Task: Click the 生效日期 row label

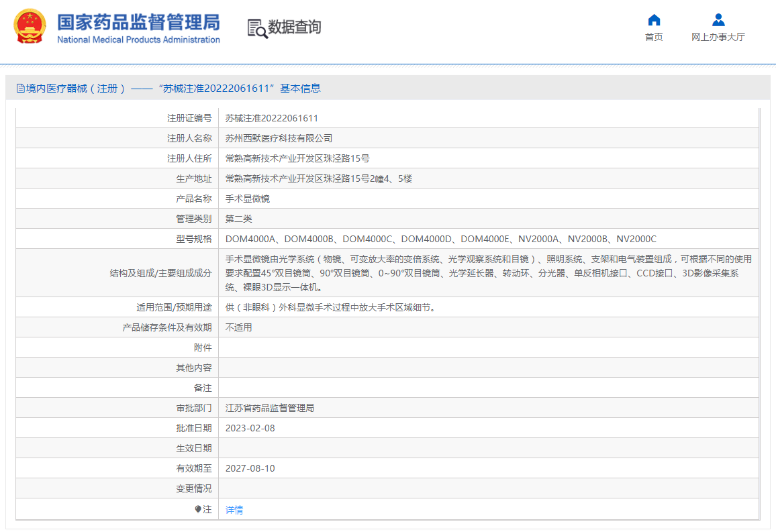Action: pyautogui.click(x=194, y=449)
